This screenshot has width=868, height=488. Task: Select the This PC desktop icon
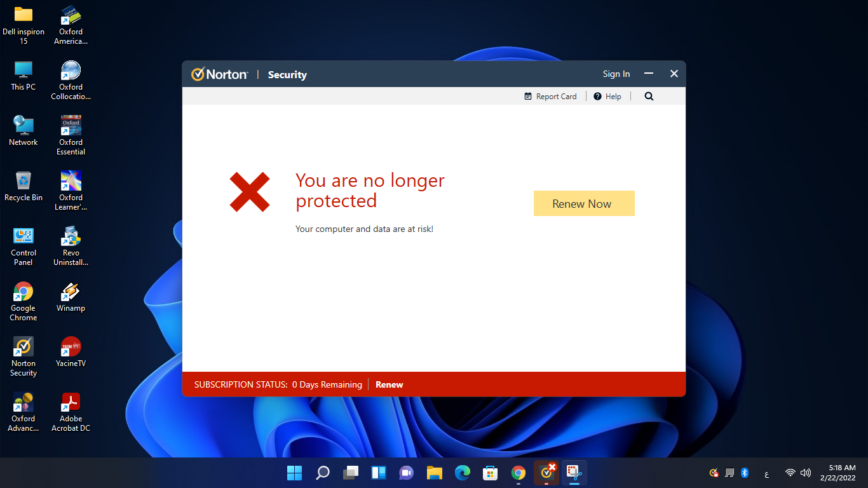pyautogui.click(x=24, y=76)
